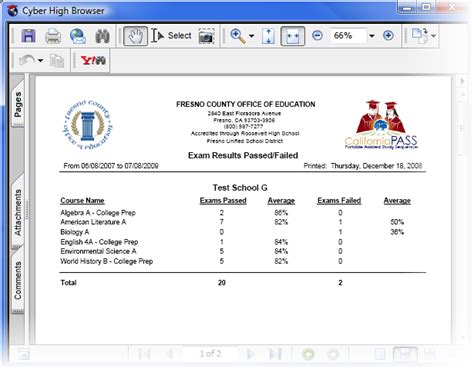Screen dimensions: 474x369
Task: Click the rotate pages icon
Action: (x=420, y=35)
